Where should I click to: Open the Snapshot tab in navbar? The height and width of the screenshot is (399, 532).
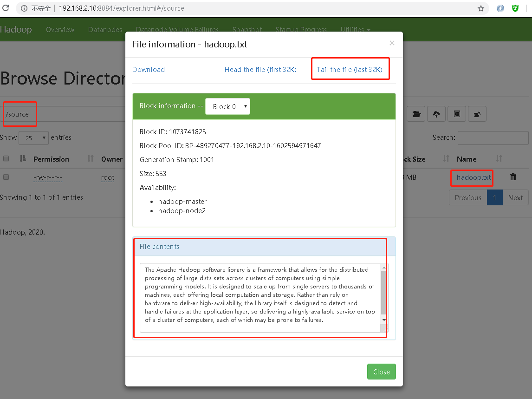(x=247, y=30)
